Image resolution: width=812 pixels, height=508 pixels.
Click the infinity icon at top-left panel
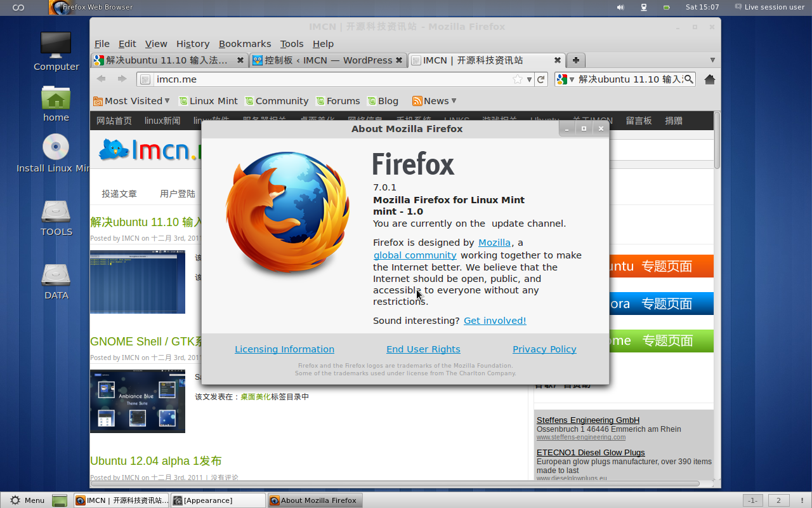point(18,7)
